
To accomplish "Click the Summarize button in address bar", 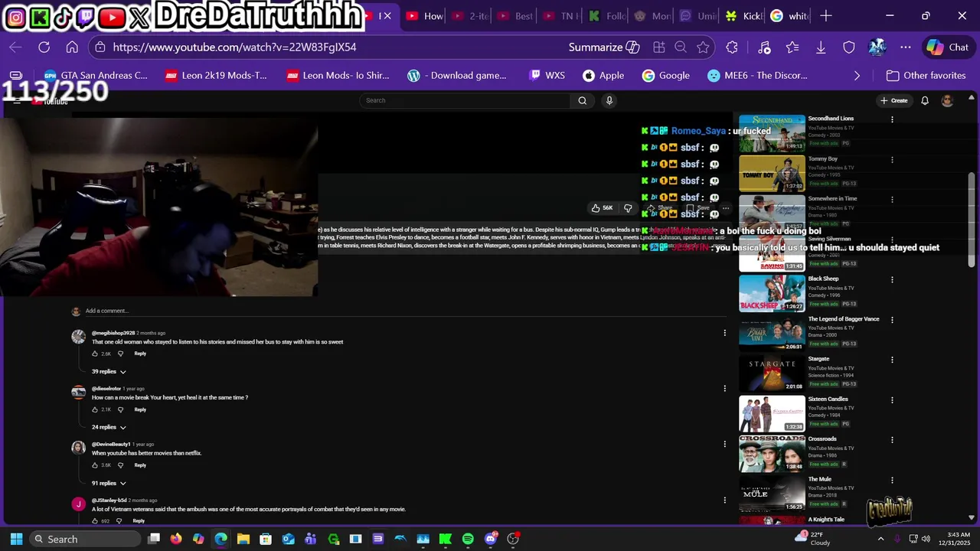I will 603,47.
